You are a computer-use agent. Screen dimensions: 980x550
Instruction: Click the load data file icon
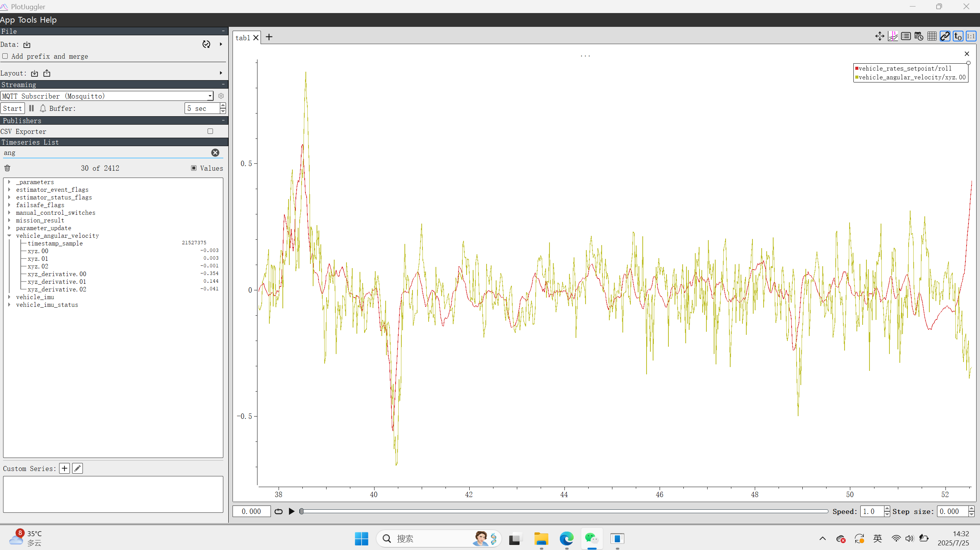[x=27, y=45]
